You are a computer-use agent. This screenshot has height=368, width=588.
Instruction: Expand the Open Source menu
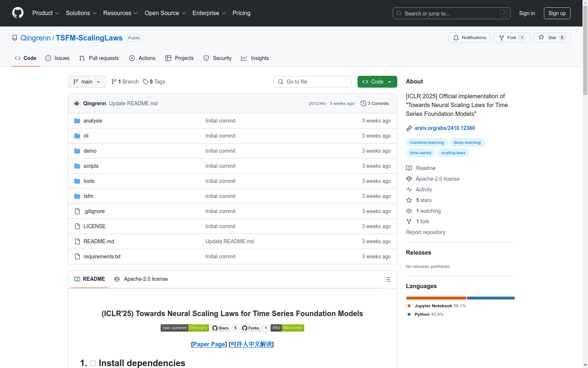165,13
